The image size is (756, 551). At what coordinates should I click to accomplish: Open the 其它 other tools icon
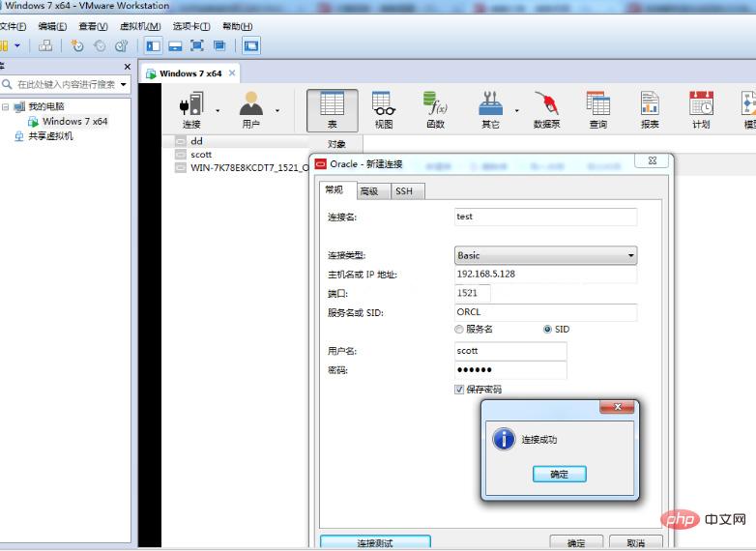490,110
